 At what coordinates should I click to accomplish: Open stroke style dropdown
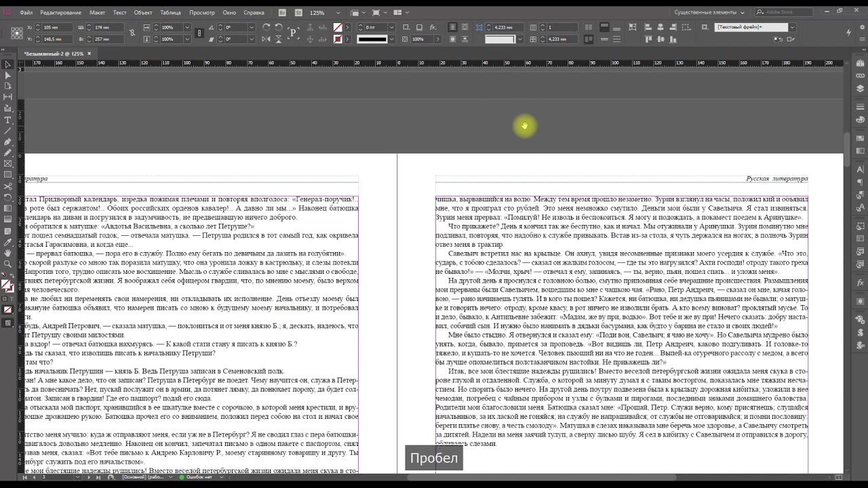[x=391, y=39]
